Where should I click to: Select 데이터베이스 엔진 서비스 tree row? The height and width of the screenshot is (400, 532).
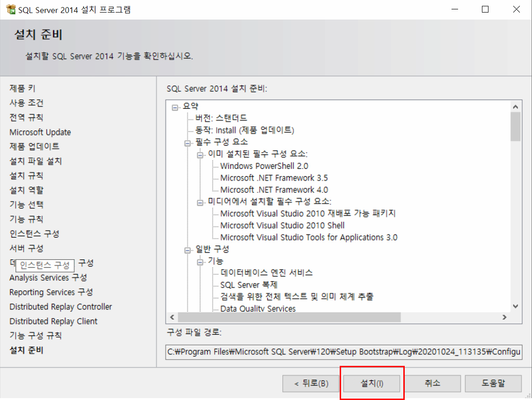pyautogui.click(x=267, y=273)
